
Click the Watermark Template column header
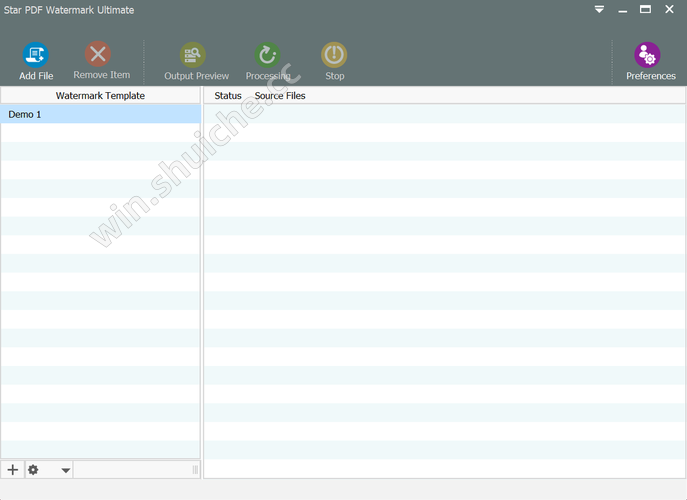[x=100, y=96]
